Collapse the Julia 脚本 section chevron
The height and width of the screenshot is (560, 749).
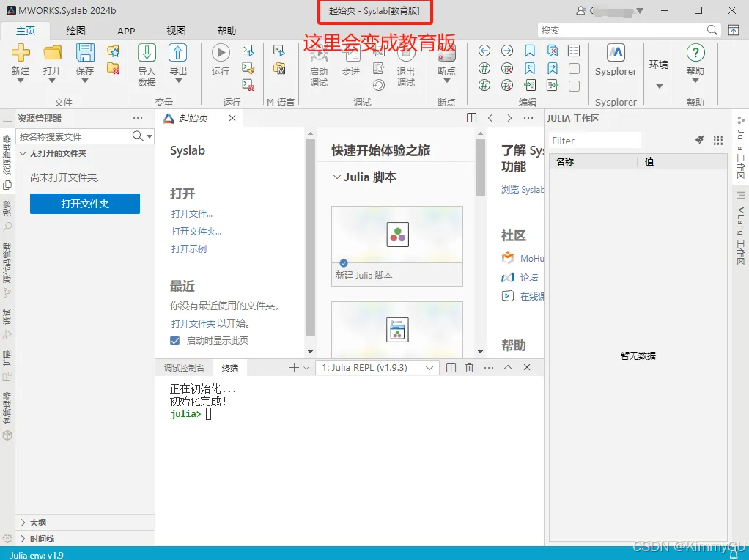tap(337, 177)
